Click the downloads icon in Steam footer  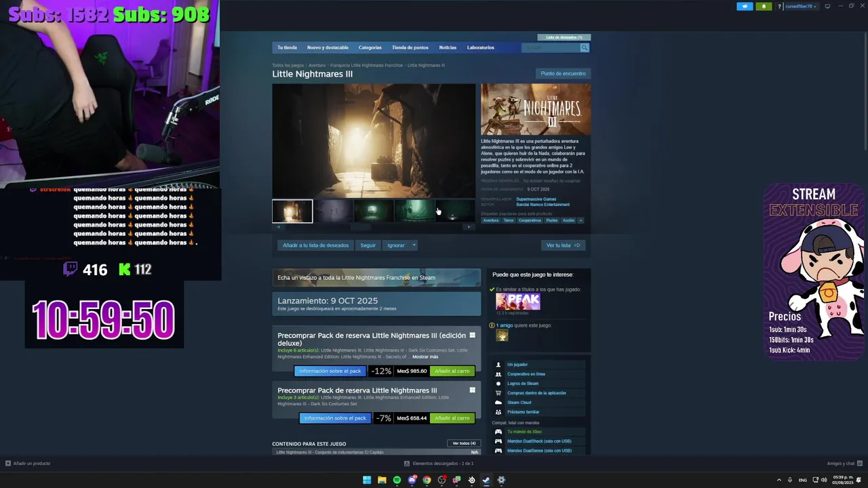pos(407,464)
